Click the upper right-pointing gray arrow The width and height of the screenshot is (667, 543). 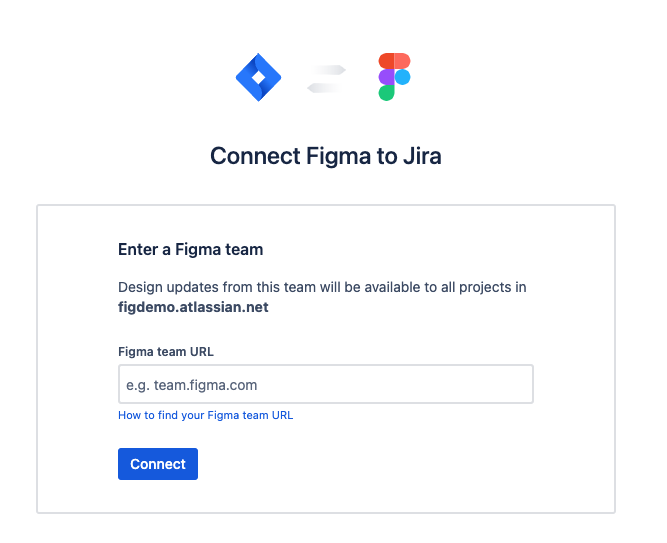(328, 70)
